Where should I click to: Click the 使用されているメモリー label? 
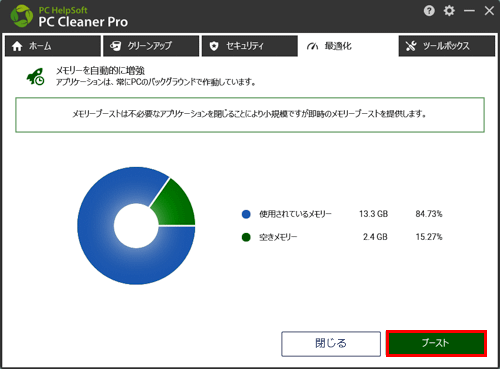[x=295, y=214]
